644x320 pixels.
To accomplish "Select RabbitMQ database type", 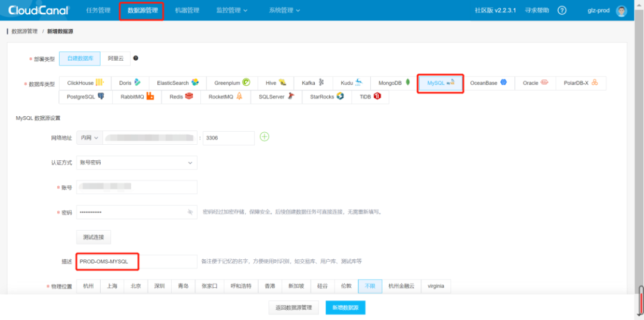I will pos(137,97).
